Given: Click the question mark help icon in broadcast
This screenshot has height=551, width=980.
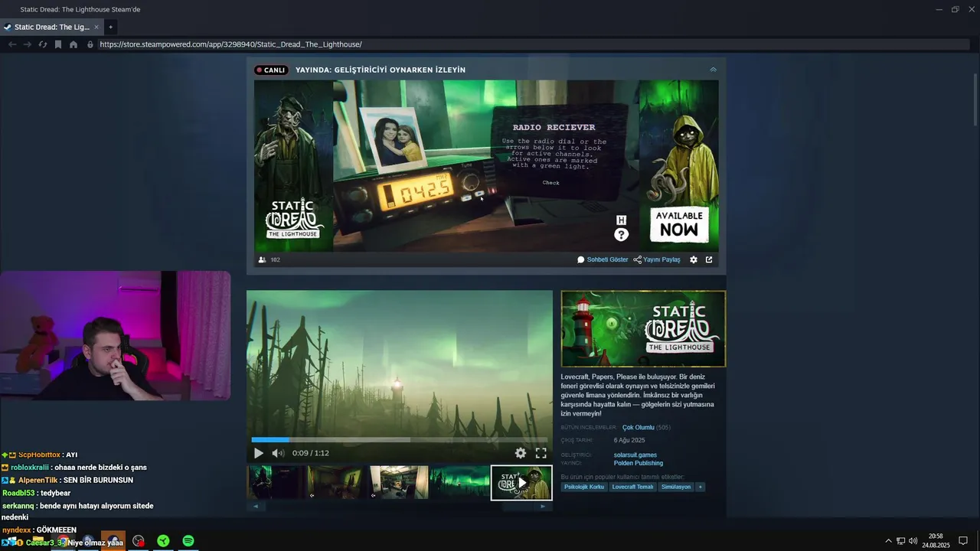Looking at the screenshot, I should (x=622, y=235).
